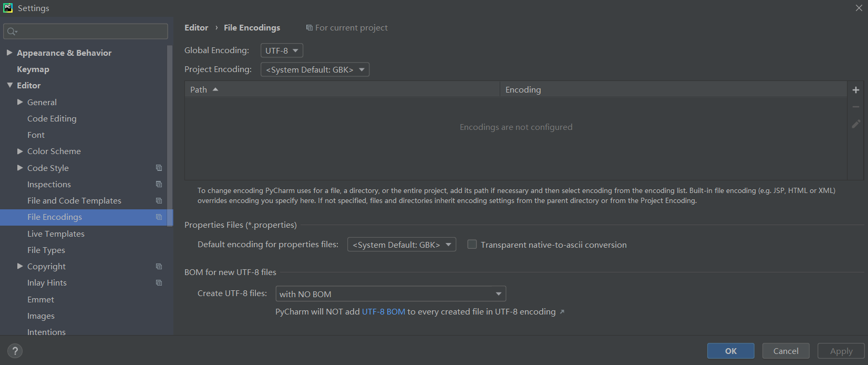Open the Keymap settings page
The width and height of the screenshot is (868, 365).
33,69
